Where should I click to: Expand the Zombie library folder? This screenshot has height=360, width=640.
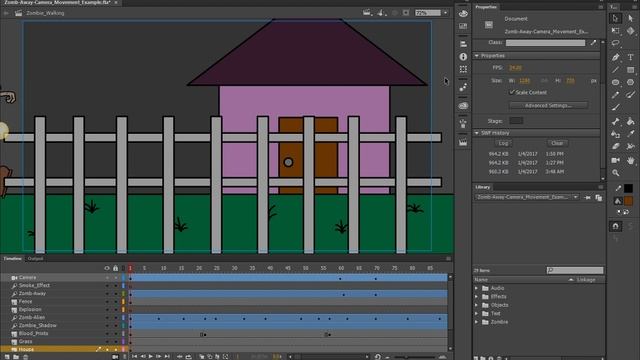pos(476,322)
